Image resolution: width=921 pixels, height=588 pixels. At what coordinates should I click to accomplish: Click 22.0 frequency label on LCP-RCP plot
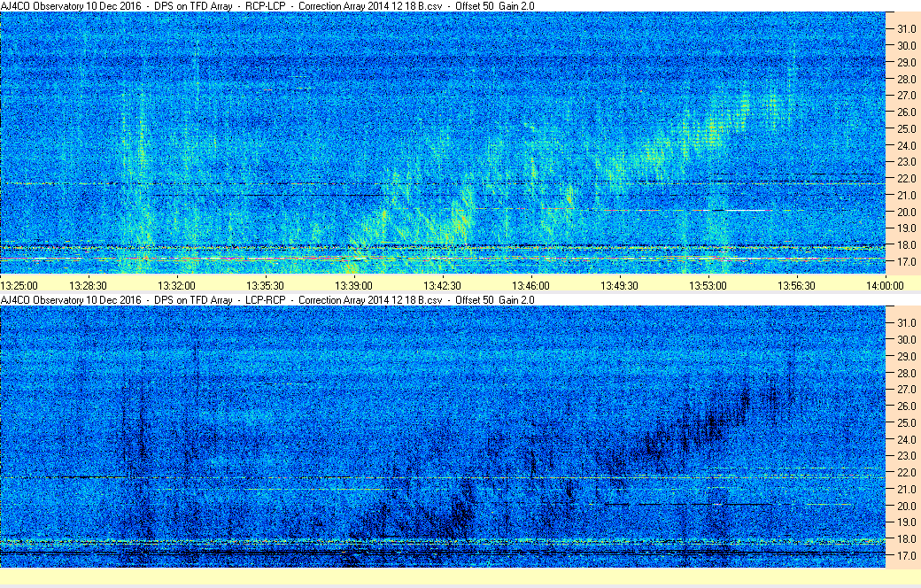tap(906, 472)
